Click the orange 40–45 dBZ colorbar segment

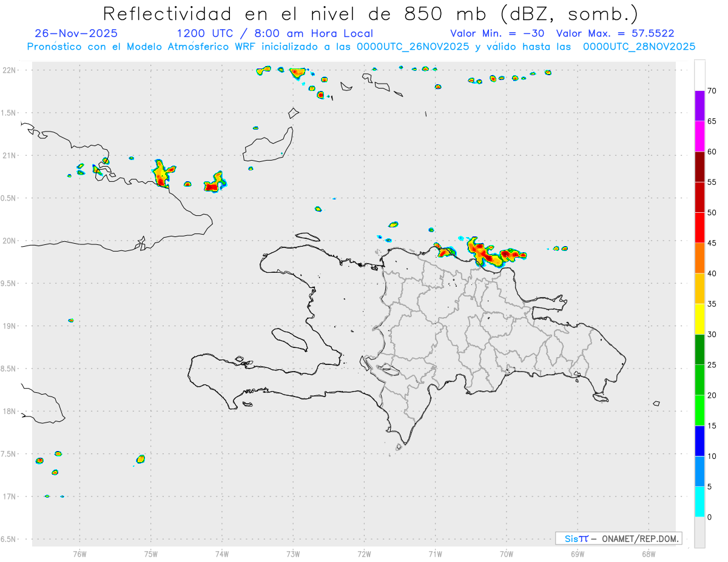pyautogui.click(x=699, y=258)
